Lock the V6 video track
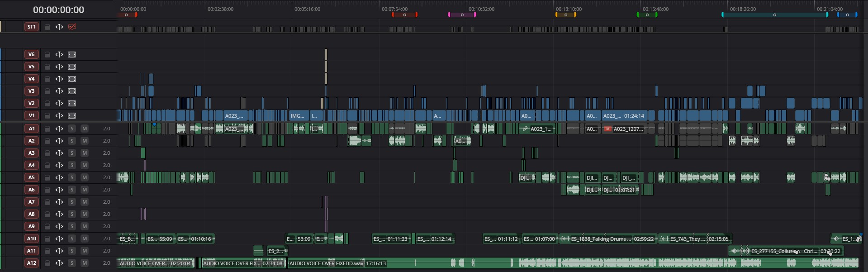 pos(47,54)
